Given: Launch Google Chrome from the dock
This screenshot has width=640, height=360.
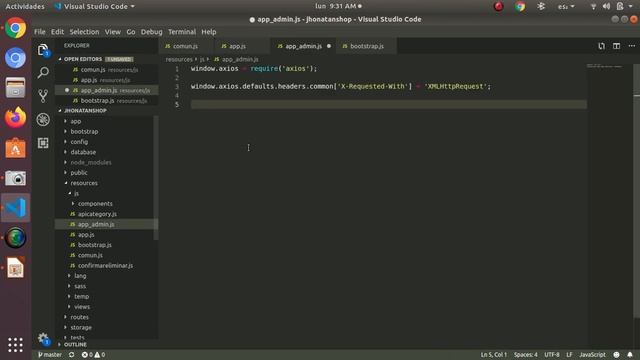Looking at the screenshot, I should [x=16, y=28].
